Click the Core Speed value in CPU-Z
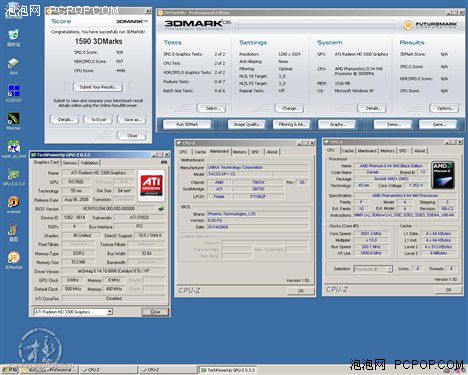468x375 pixels. coord(371,234)
